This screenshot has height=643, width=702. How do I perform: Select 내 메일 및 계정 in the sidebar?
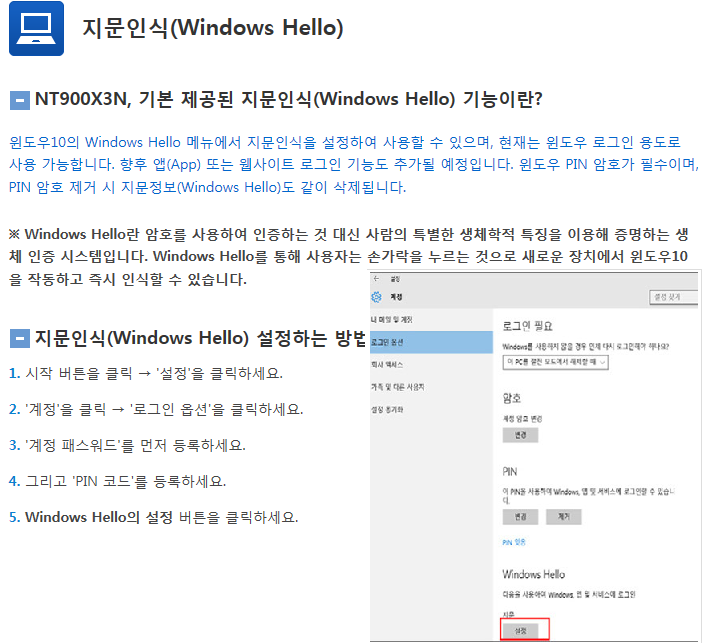click(x=432, y=319)
